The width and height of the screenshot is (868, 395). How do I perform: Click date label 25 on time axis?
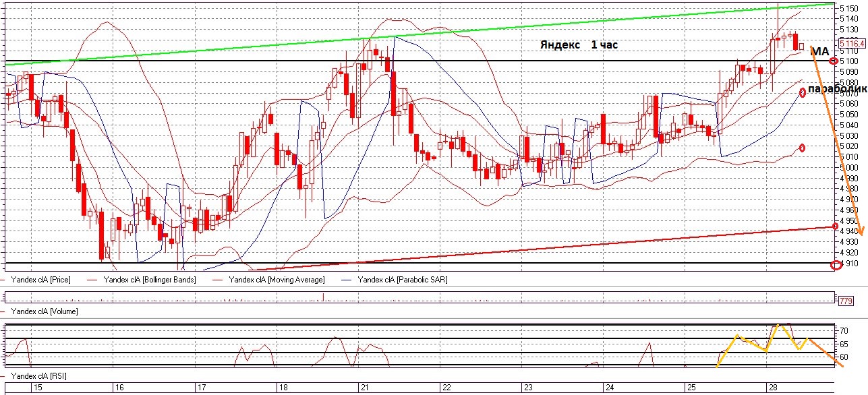pyautogui.click(x=691, y=388)
